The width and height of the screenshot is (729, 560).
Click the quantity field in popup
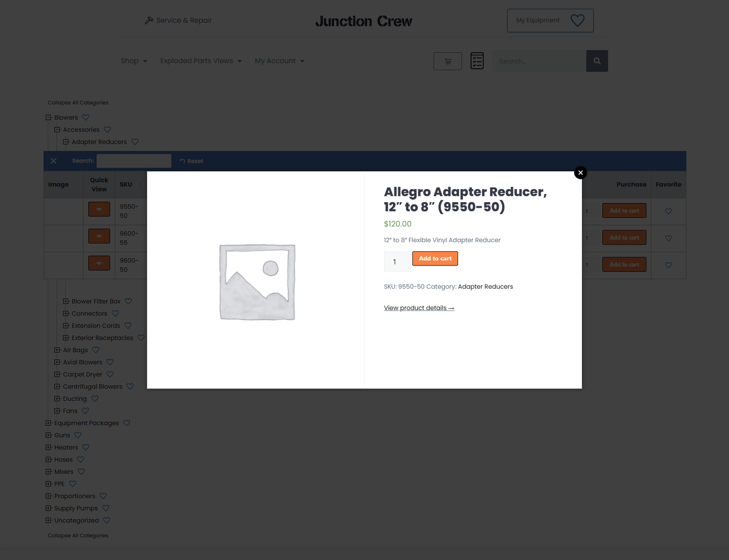click(396, 262)
